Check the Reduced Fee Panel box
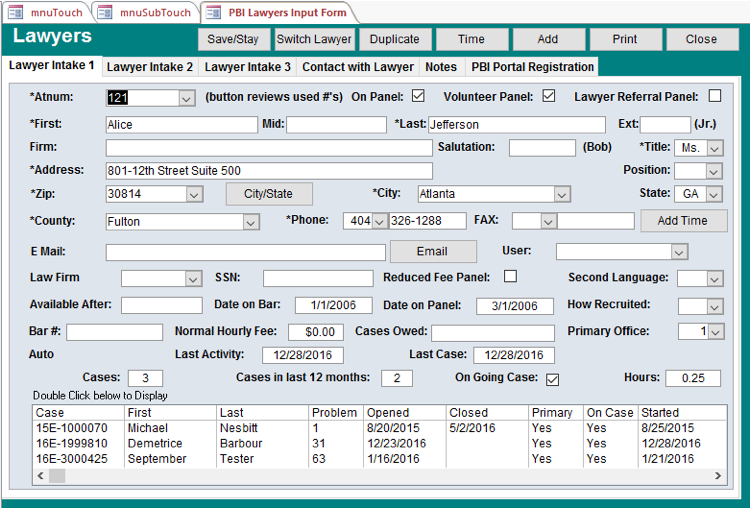 (x=510, y=277)
